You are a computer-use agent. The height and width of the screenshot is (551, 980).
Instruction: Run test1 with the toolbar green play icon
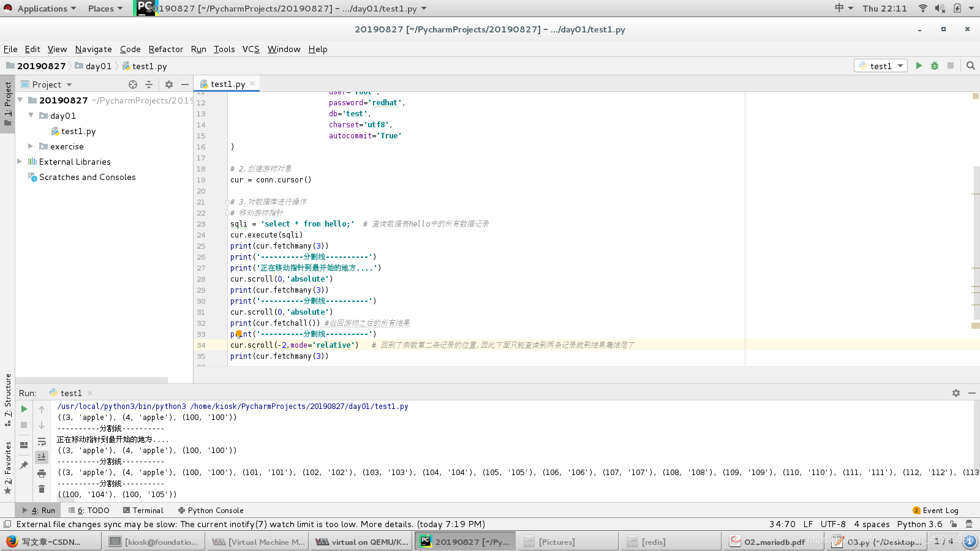pos(919,66)
